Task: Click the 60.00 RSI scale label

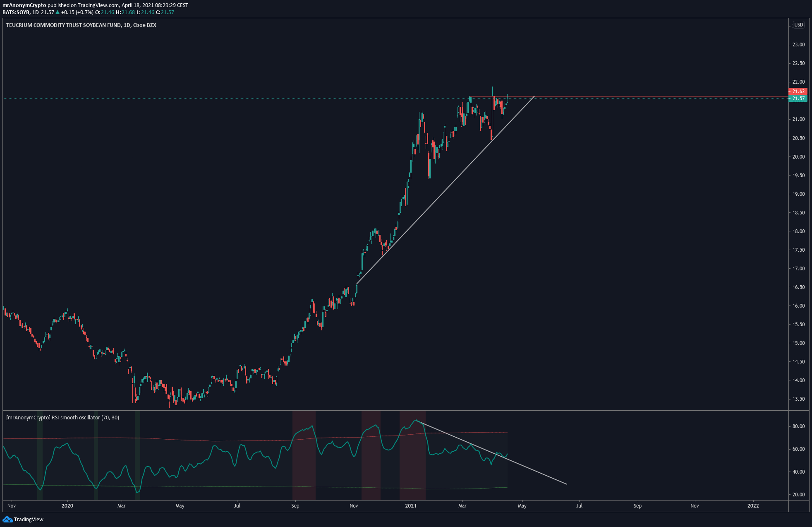Action: click(798, 449)
